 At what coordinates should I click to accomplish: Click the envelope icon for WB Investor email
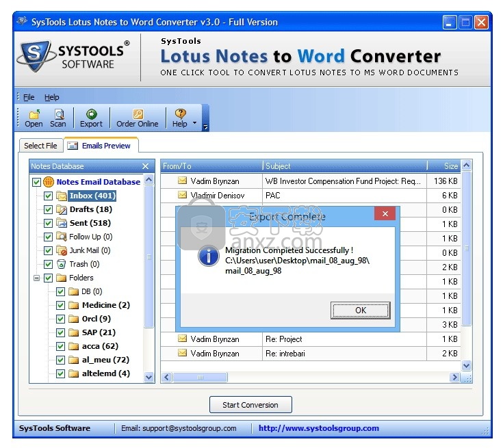183,181
